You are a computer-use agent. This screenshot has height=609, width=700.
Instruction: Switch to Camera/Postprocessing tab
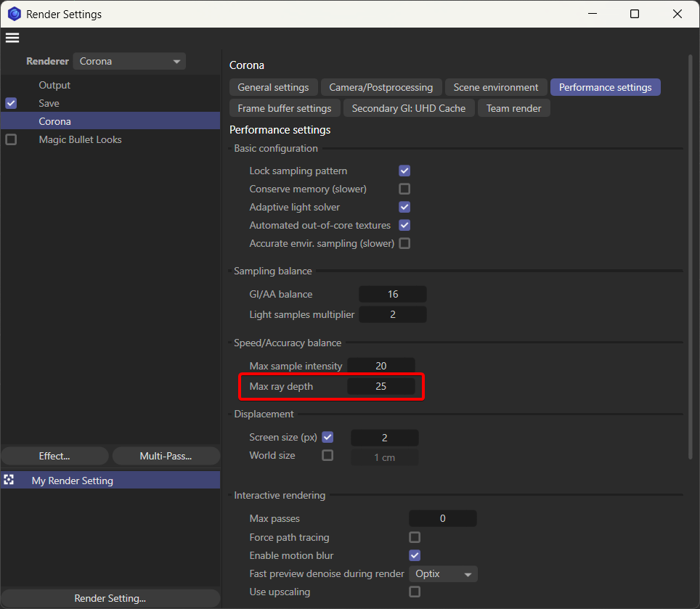pyautogui.click(x=380, y=87)
